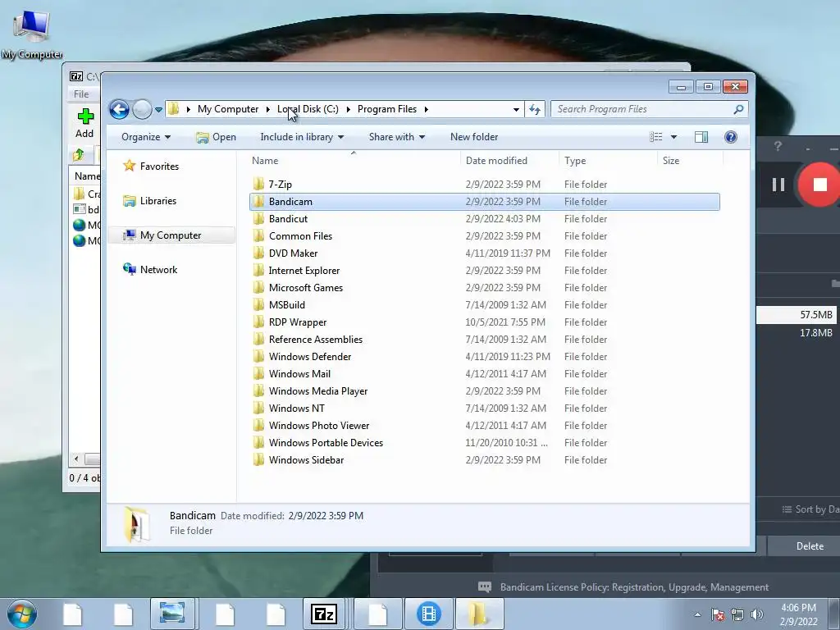The image size is (840, 630).
Task: Open the view options dropdown arrow
Action: tap(674, 137)
